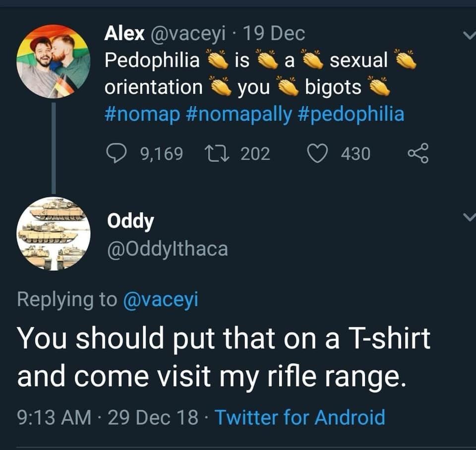Expand the chevron menu on Oddy's reply
Viewport: 476px width, 450px height.
pos(468,217)
